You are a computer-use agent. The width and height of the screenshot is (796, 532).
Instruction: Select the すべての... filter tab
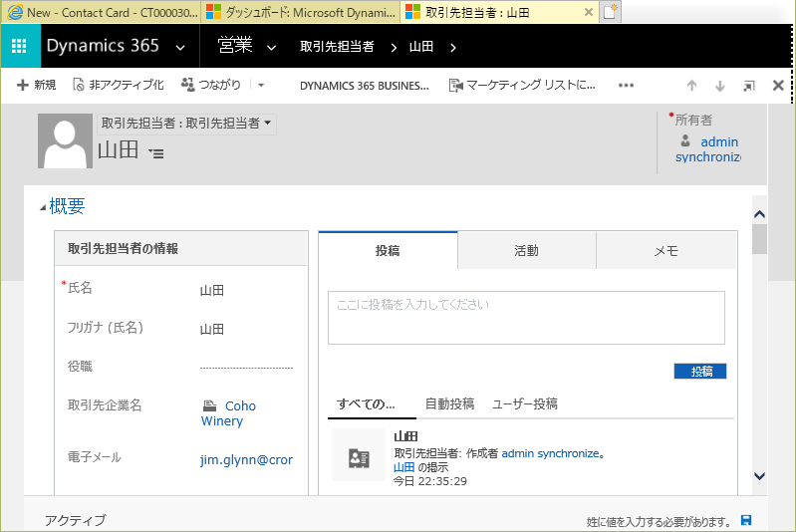366,404
